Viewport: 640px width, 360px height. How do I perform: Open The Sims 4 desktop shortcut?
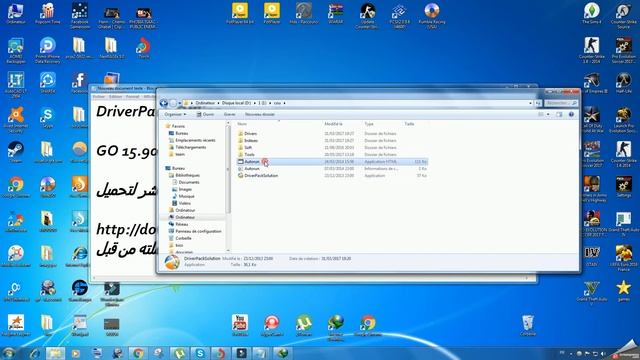591,13
